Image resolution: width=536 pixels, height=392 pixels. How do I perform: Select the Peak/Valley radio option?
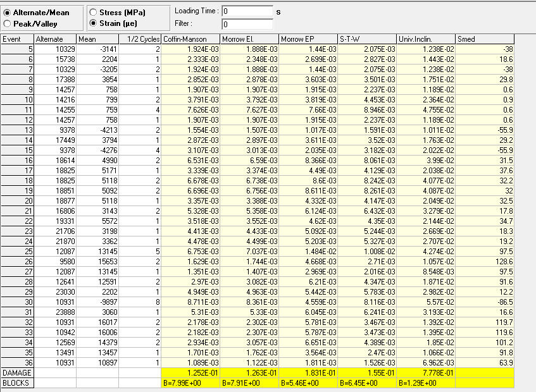click(x=8, y=23)
